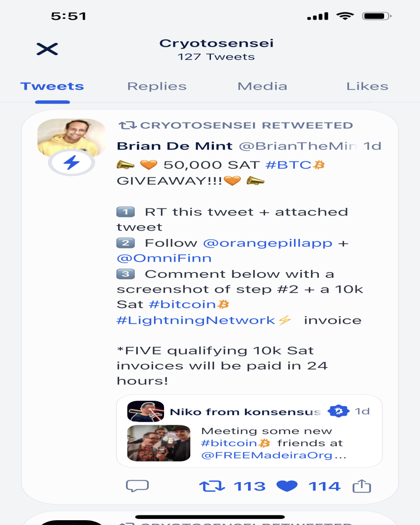The image size is (420, 525).
Task: Open Brian De Mint's profile photo
Action: pyautogui.click(x=72, y=138)
